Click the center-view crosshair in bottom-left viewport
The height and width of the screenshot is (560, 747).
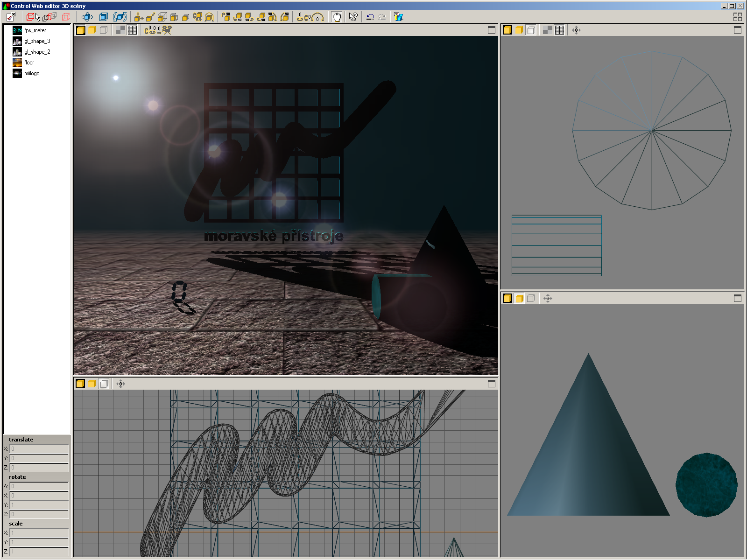120,384
